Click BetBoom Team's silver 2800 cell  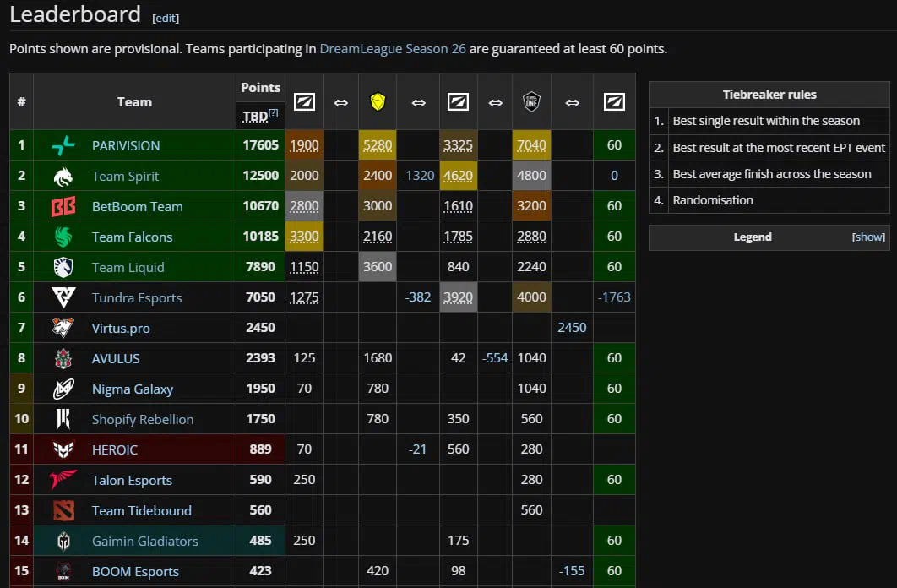click(304, 206)
